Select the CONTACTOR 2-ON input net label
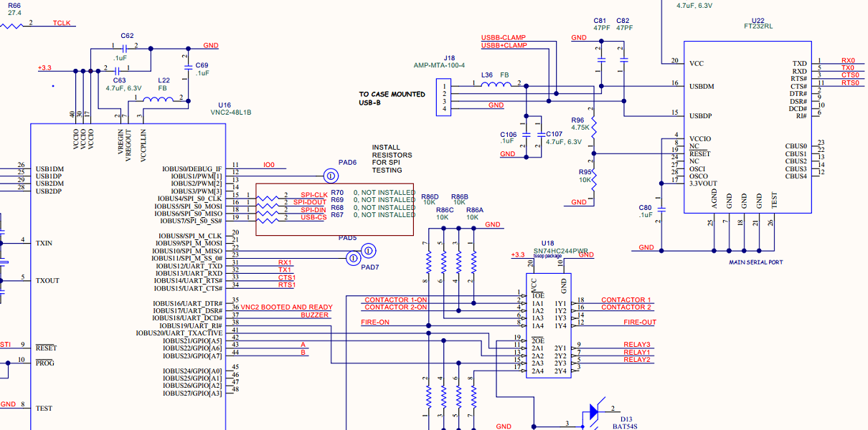Viewport: 868px width, 430px height. 396,307
